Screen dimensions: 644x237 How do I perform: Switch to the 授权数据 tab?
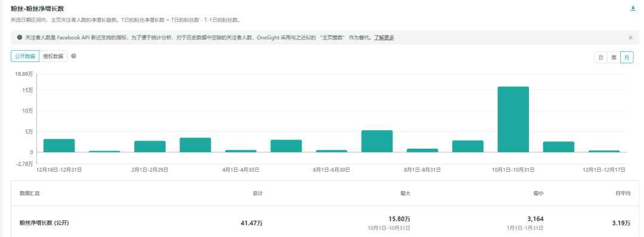[x=53, y=56]
